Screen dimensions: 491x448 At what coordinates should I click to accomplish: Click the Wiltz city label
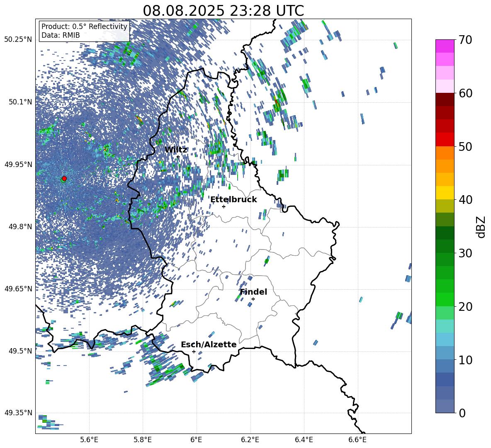[x=176, y=150]
